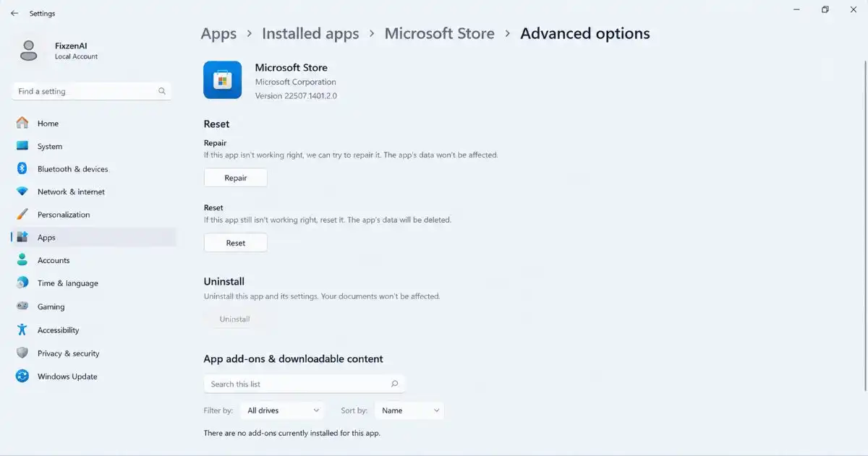Click the magnifier in Find a setting
Screen dimensions: 868x456
[162, 91]
